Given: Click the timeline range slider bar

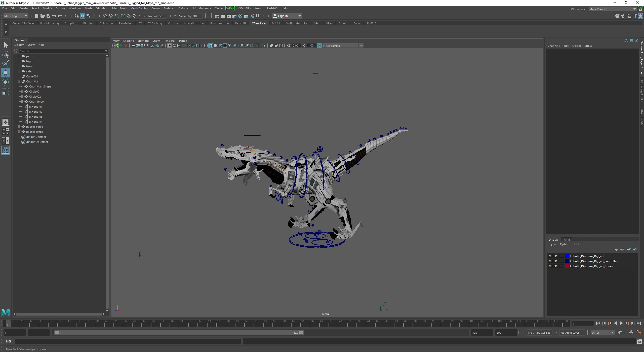Looking at the screenshot, I should (x=179, y=332).
